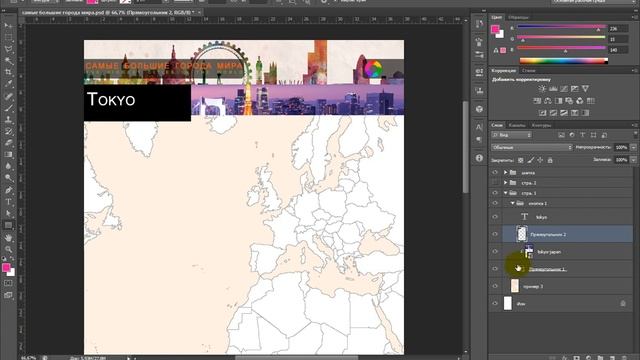The height and width of the screenshot is (360, 640).
Task: Open the Character panel from dock
Action: click(479, 127)
